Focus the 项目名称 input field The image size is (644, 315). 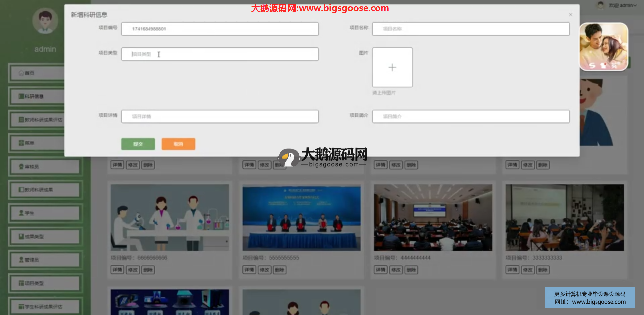point(471,29)
